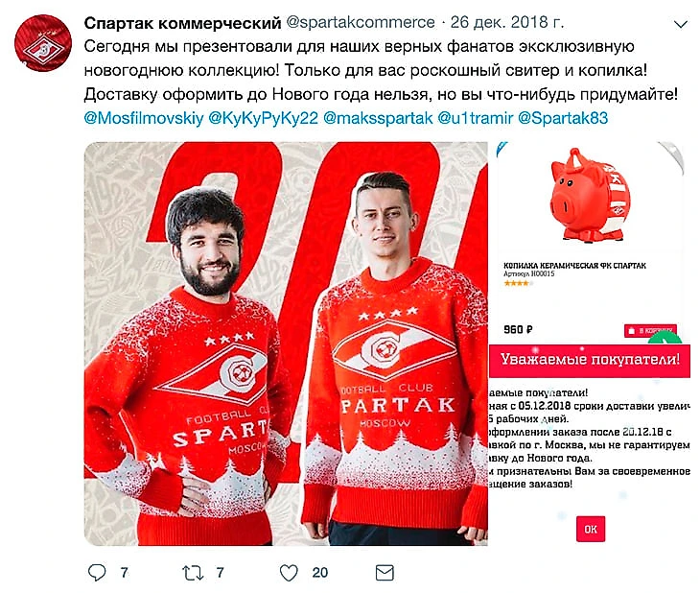
Task: Open the two-men sweater photo
Action: [286, 344]
